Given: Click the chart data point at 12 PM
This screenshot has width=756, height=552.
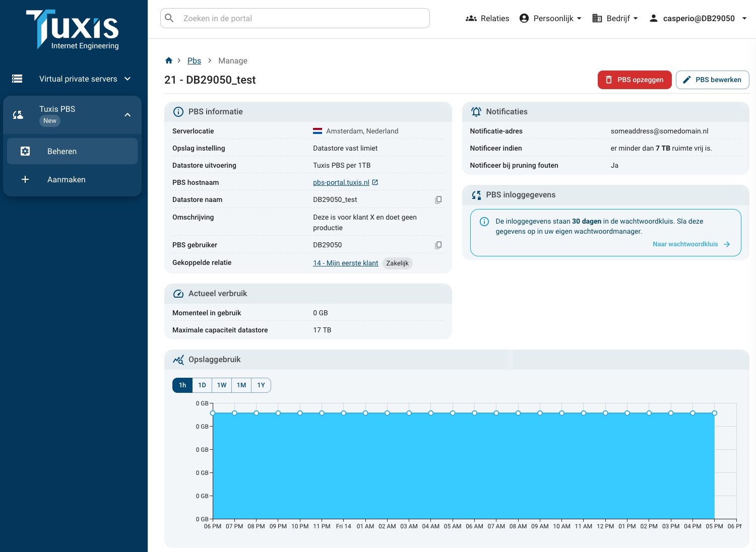Looking at the screenshot, I should 605,413.
